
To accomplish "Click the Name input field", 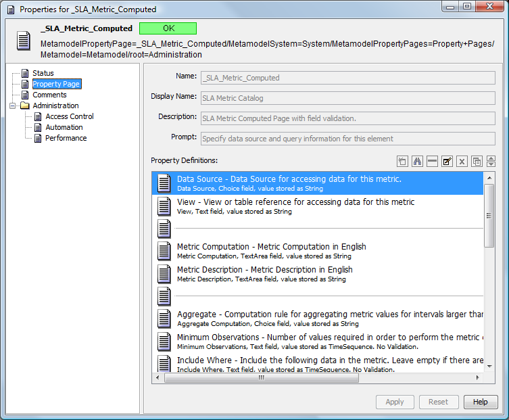I will (x=348, y=78).
